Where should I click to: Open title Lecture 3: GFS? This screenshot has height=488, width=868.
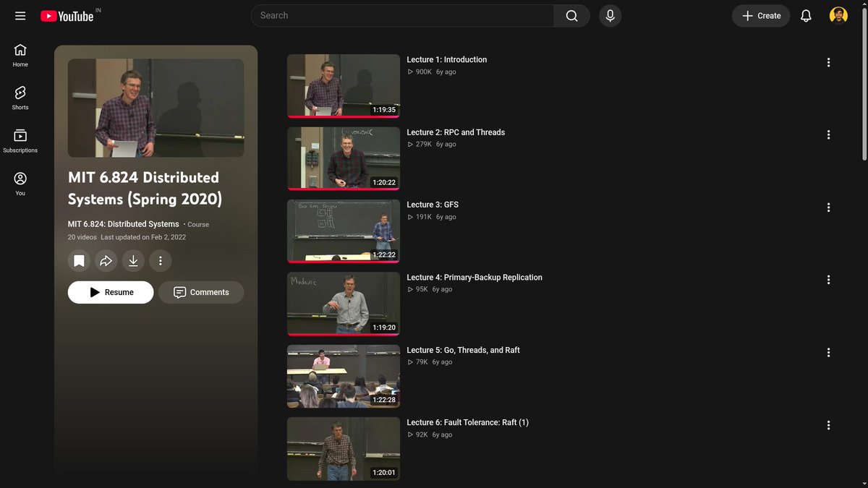click(433, 205)
